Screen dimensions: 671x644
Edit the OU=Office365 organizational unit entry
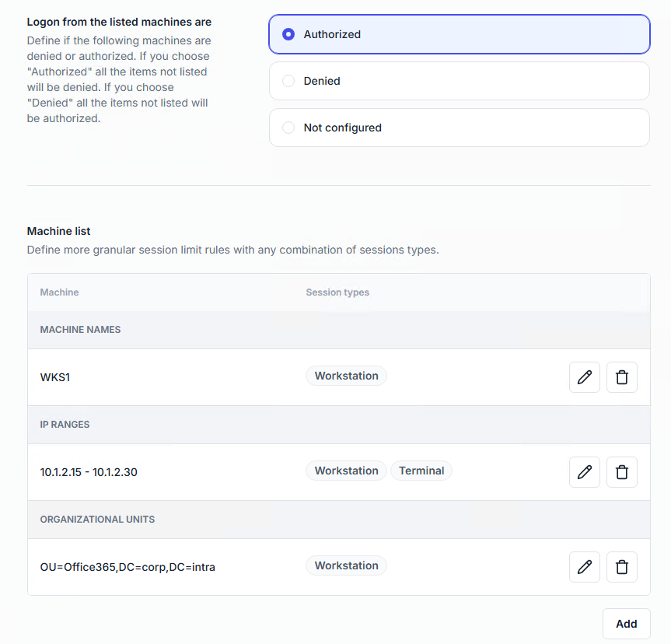click(584, 567)
